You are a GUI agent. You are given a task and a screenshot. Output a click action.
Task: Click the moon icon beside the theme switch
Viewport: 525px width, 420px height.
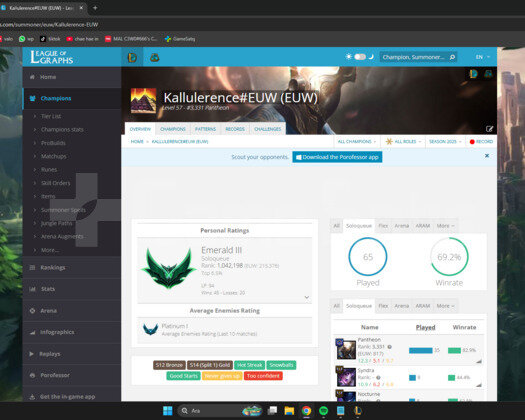coord(371,57)
